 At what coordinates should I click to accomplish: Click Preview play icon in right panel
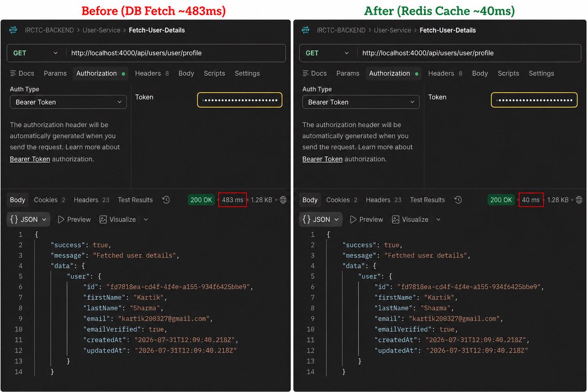[353, 220]
